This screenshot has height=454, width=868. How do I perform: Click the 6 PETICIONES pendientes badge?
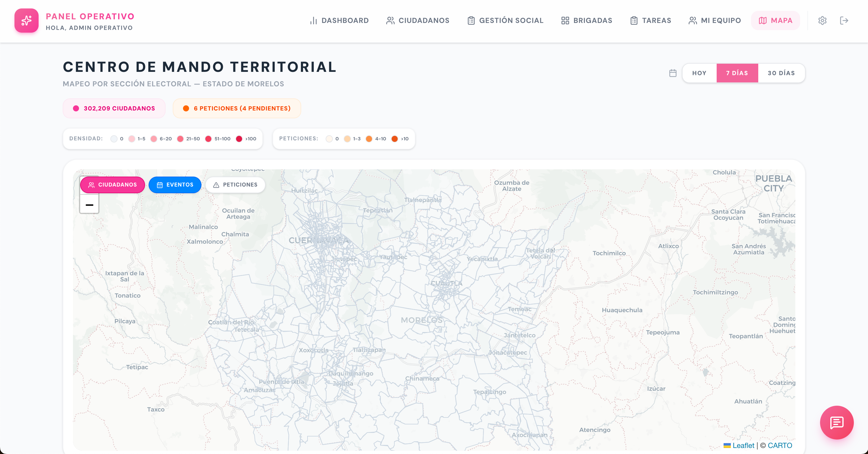(237, 108)
